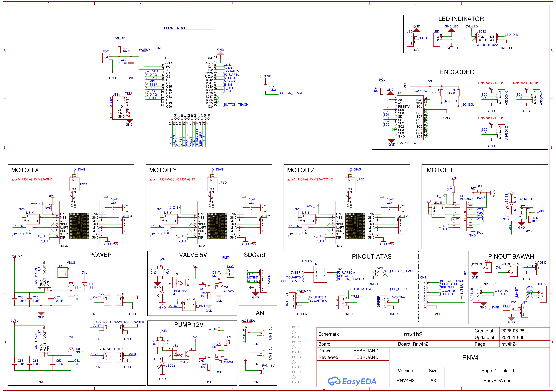The height and width of the screenshot is (392, 556).
Task: Click the BOLT1 mounting hole circle
Action: [294, 377]
